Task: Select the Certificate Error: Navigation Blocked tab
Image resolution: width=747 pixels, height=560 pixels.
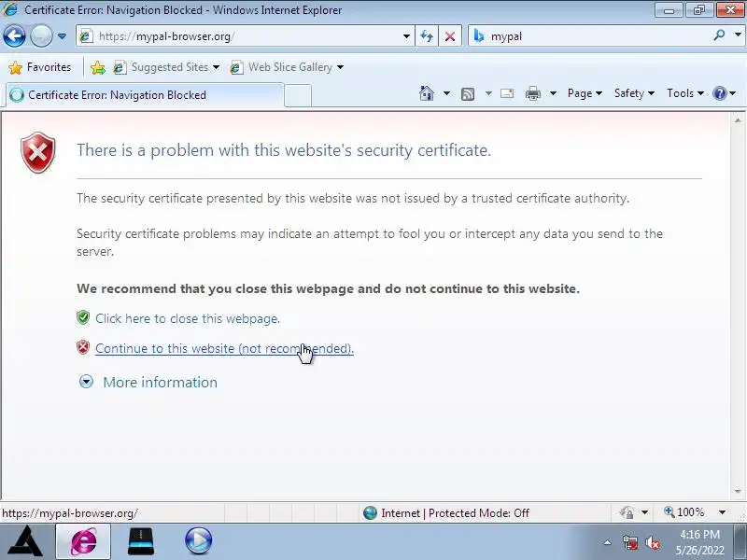Action: click(x=143, y=95)
